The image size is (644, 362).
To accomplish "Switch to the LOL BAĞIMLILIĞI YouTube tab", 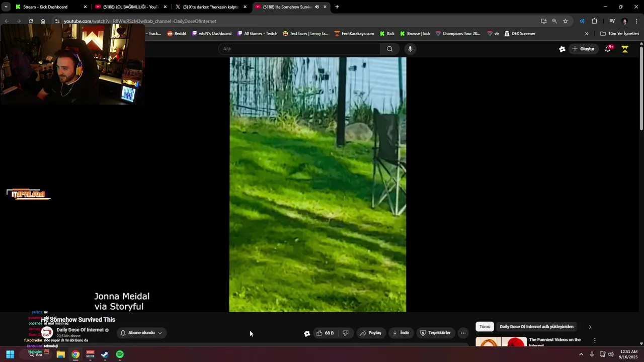I will 131,7.
